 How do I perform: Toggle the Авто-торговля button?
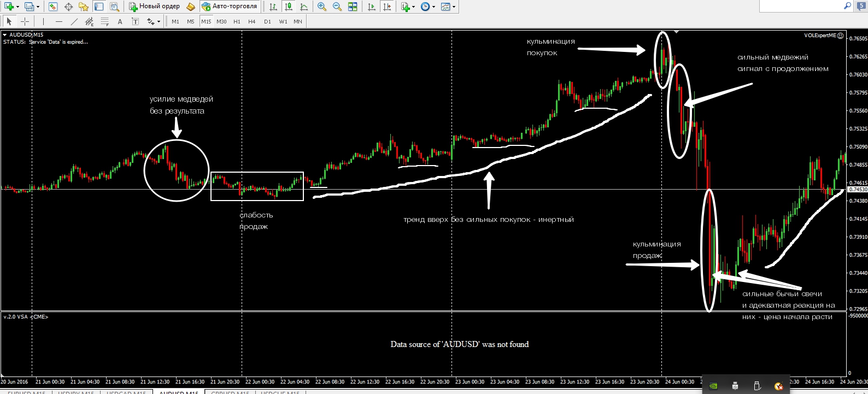click(x=230, y=7)
